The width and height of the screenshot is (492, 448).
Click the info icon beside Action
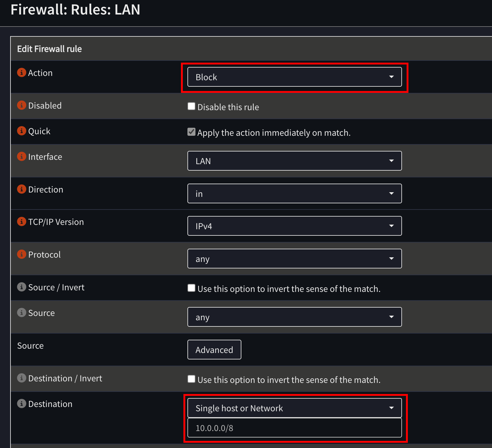(x=22, y=73)
